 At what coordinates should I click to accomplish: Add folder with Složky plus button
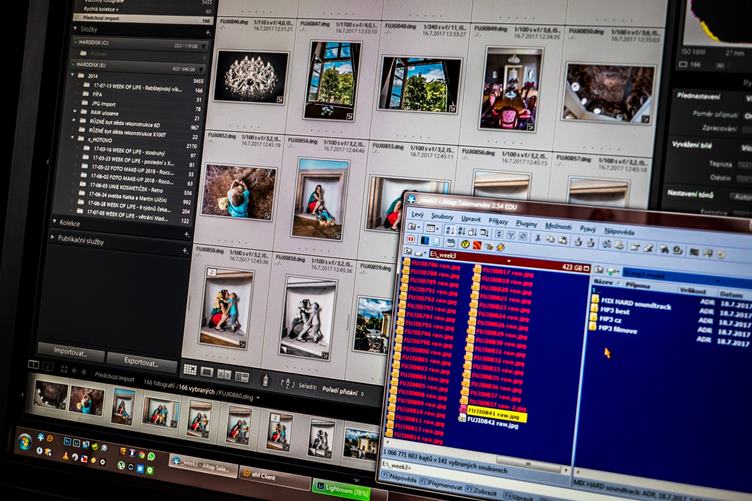[208, 32]
